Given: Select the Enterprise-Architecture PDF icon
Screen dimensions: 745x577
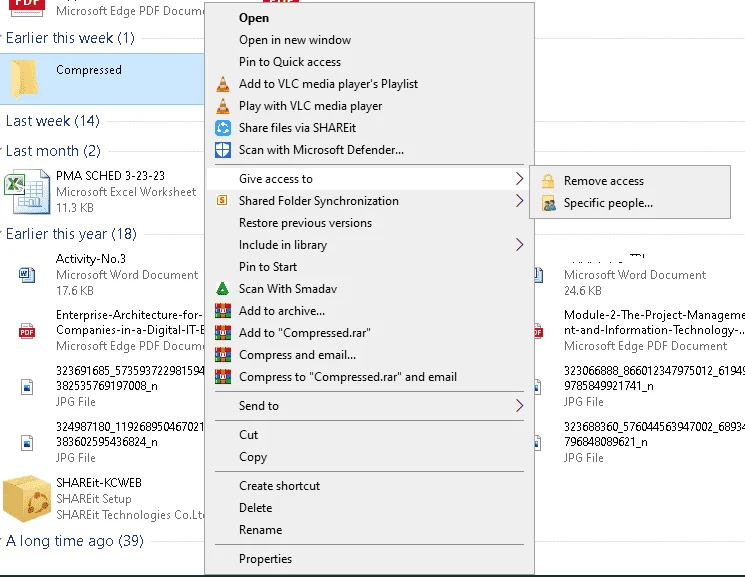Looking at the screenshot, I should pos(27,331).
